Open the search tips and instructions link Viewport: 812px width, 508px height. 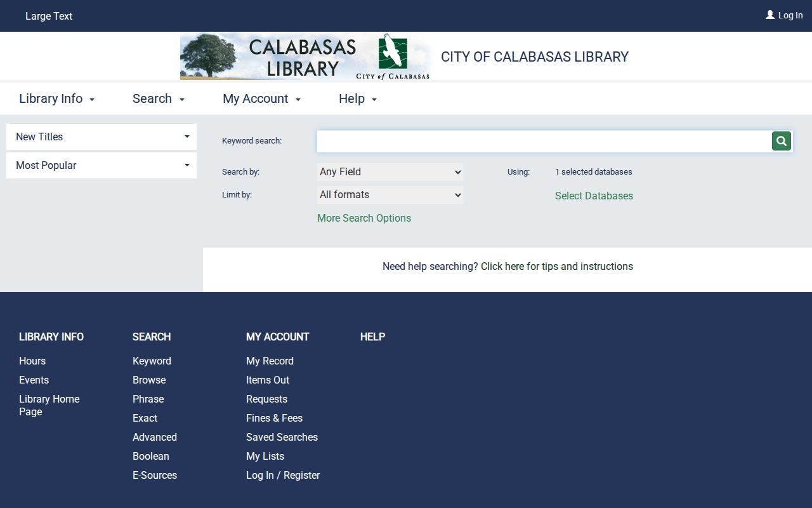click(x=557, y=266)
